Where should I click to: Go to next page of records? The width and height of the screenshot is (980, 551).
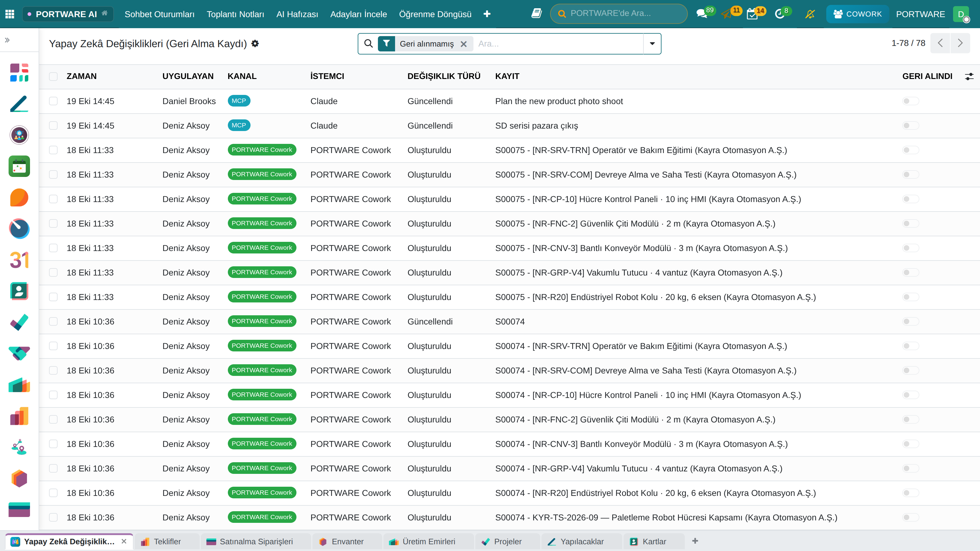point(960,43)
